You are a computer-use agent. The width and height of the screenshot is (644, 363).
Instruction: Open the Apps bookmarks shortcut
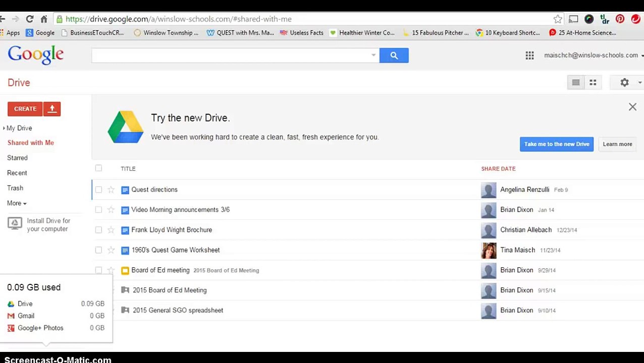[x=10, y=33]
